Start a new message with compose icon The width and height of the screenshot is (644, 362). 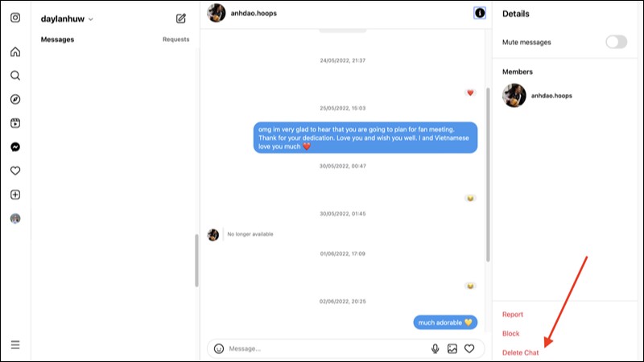click(x=180, y=19)
